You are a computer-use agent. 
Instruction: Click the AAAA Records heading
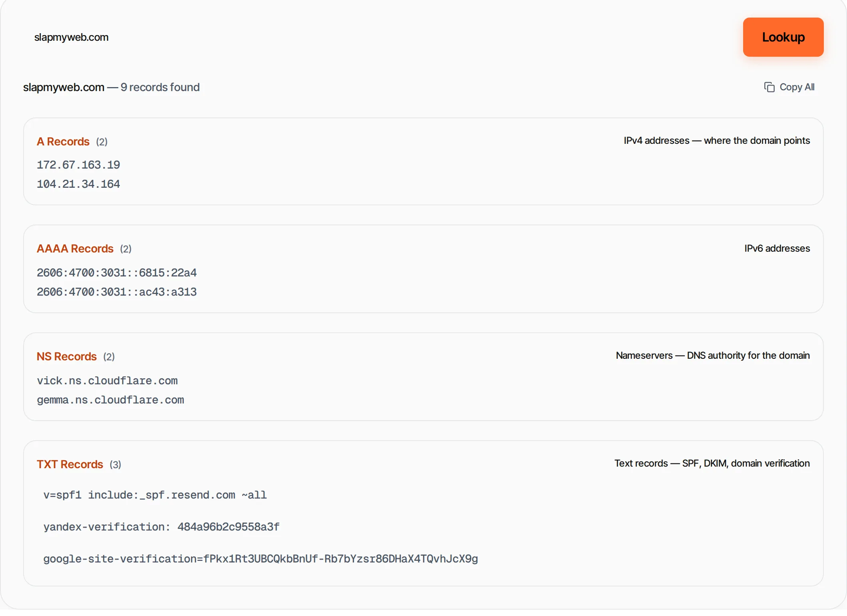point(75,248)
